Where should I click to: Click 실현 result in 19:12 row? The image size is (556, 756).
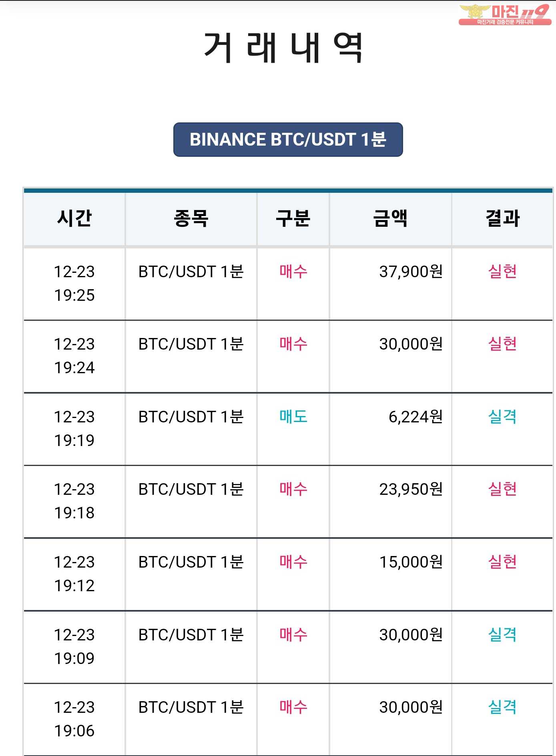(x=502, y=562)
